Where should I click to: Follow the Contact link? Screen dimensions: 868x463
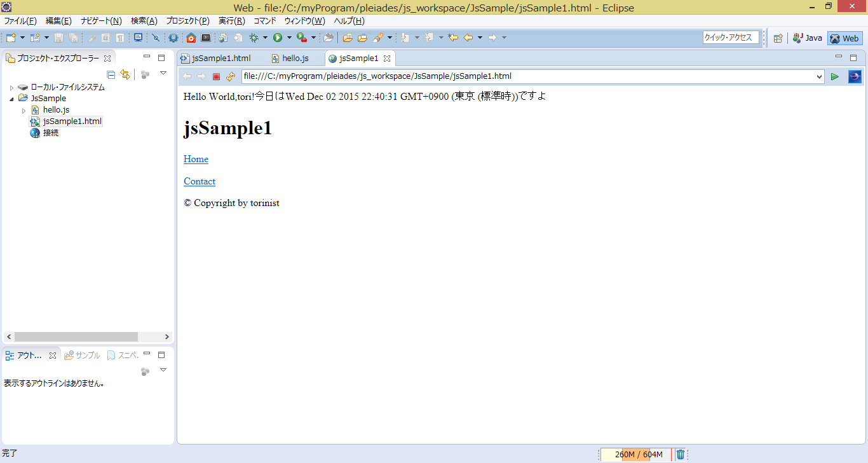(x=199, y=181)
